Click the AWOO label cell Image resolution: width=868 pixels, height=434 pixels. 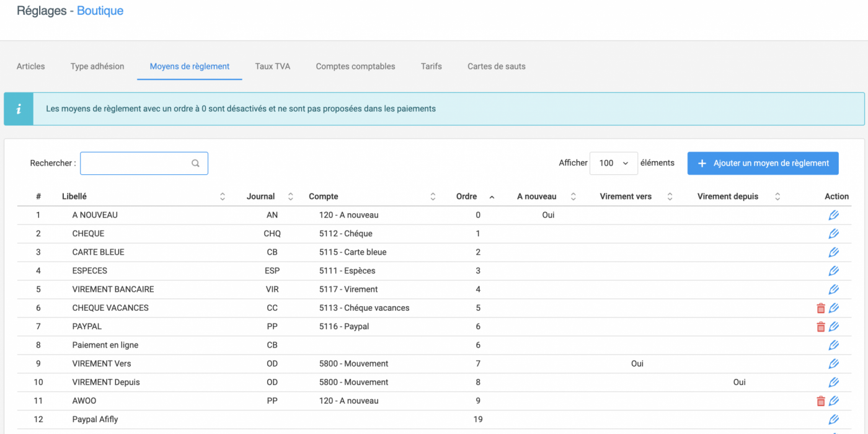point(84,401)
